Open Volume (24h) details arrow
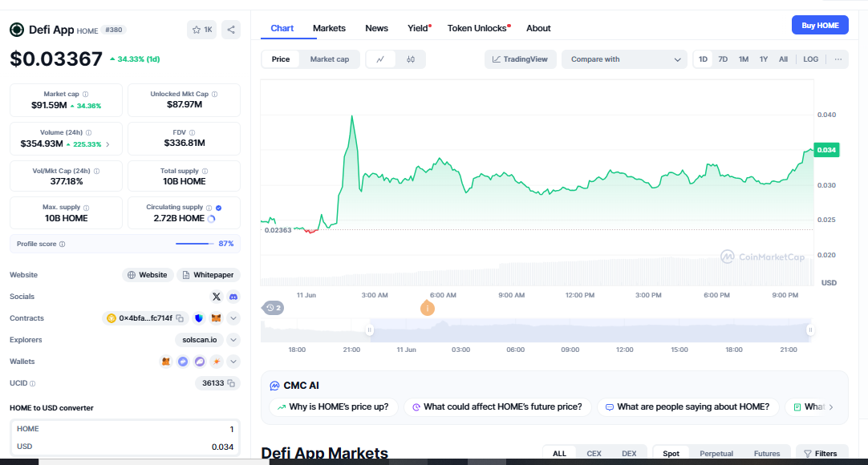Screen dimensions: 868x465 (x=107, y=144)
